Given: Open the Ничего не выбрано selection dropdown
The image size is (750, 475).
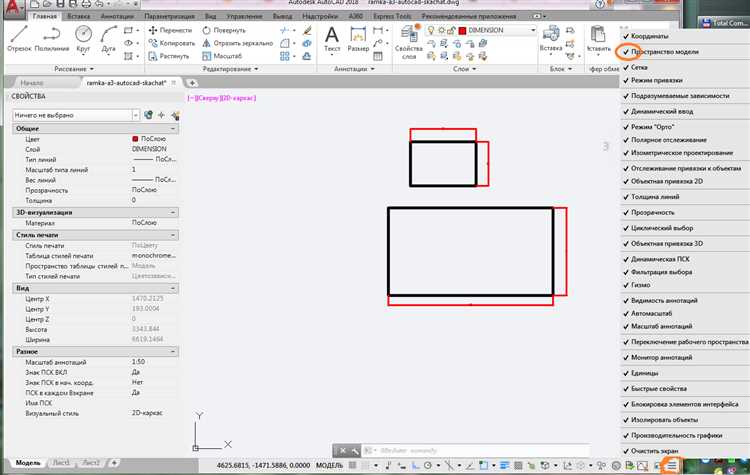Looking at the screenshot, I should tap(135, 115).
